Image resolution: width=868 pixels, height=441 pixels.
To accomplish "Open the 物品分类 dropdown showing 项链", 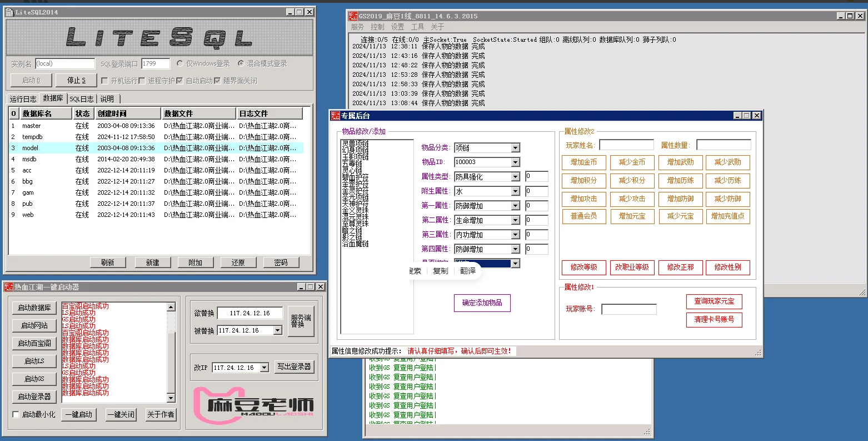I will pos(516,147).
